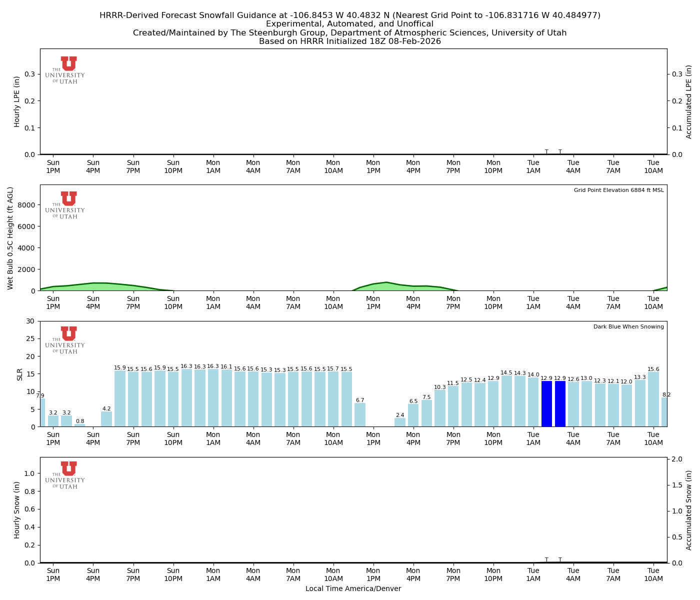Click the short 0.8 SLR bar near Sun 3PM

[80, 424]
